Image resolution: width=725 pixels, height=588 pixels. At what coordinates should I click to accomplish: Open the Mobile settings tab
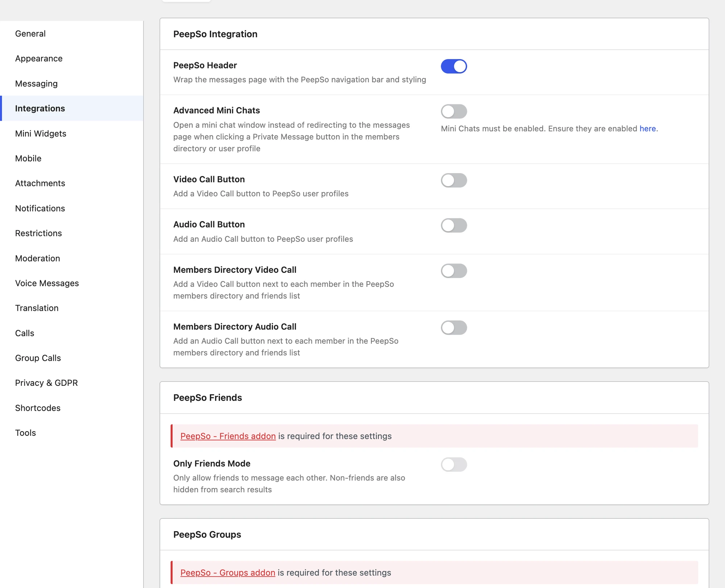click(72, 158)
